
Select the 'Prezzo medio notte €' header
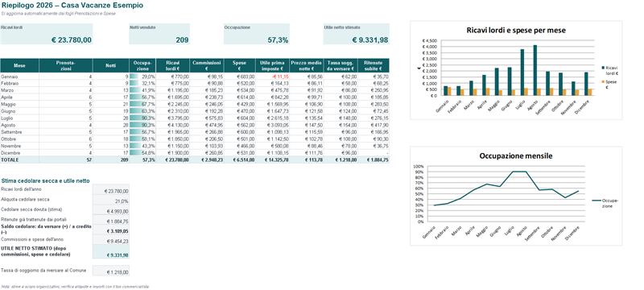tap(307, 66)
